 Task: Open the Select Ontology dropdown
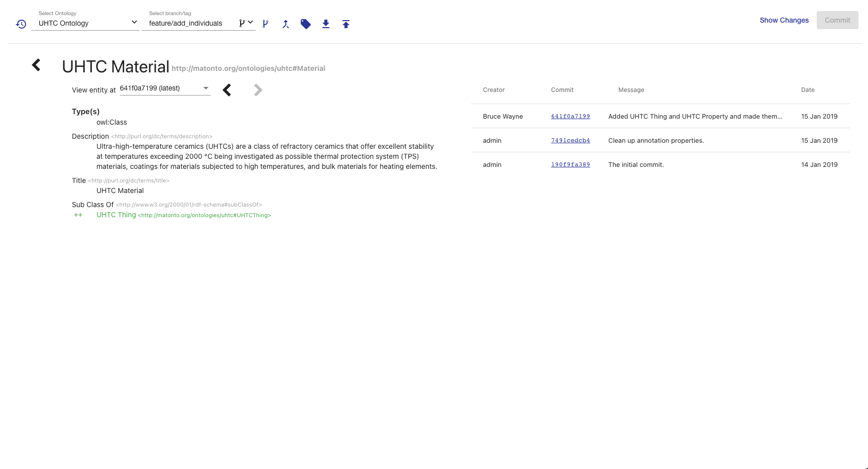pos(85,23)
